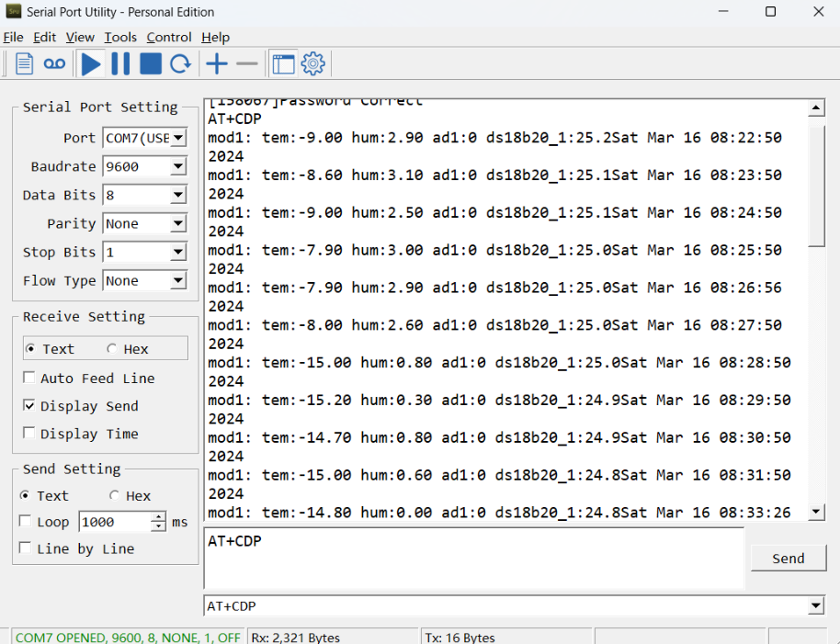Viewport: 840px width, 644px height.
Task: Select Hex in Receive Setting
Action: coord(128,349)
